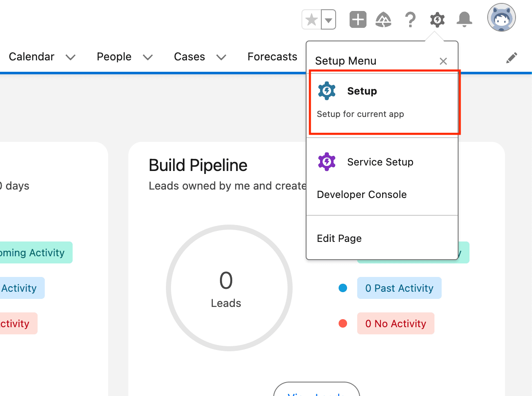Dismiss the Setup Menu with the X
This screenshot has width=532, height=396.
click(443, 61)
